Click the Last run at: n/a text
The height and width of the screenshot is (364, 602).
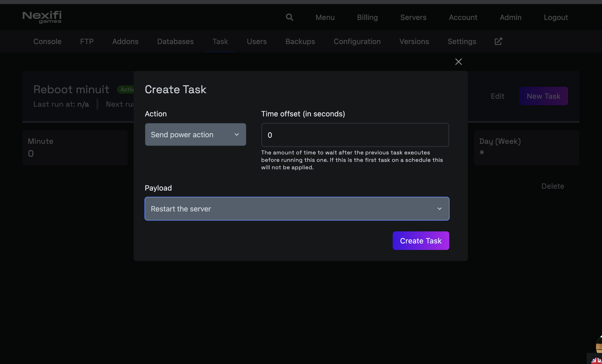61,104
